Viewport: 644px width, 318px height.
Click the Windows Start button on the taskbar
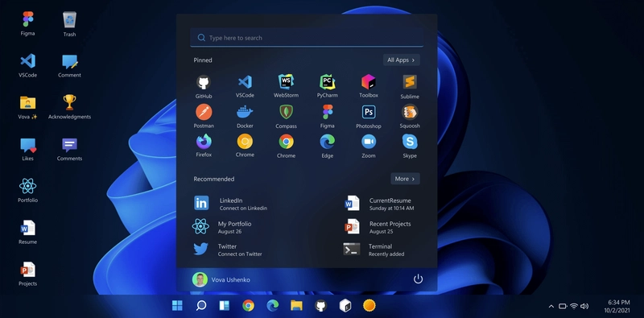coord(177,306)
